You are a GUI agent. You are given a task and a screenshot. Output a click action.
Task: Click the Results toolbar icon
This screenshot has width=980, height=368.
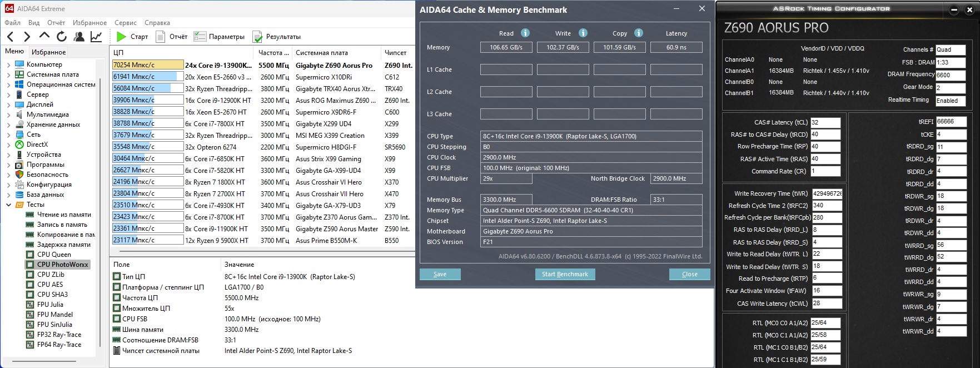tap(257, 37)
